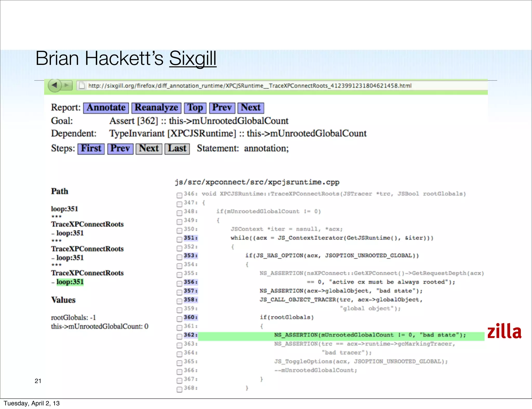The height and width of the screenshot is (409, 532).
Task: Select the second loop:351 path entry
Action: [x=70, y=233]
